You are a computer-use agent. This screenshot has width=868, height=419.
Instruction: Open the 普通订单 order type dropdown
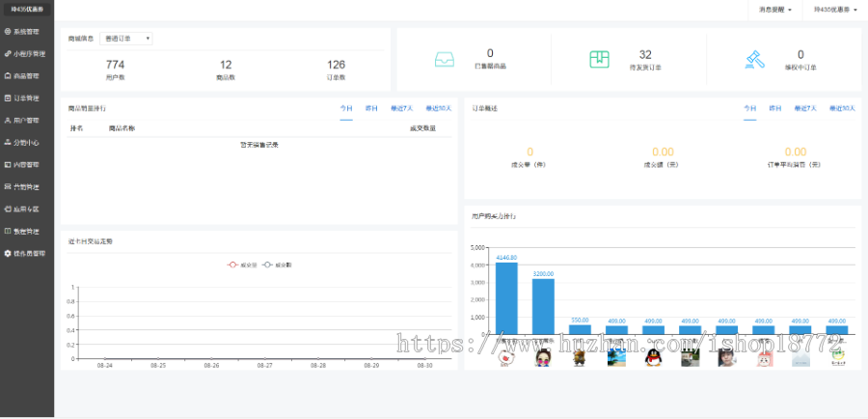126,39
